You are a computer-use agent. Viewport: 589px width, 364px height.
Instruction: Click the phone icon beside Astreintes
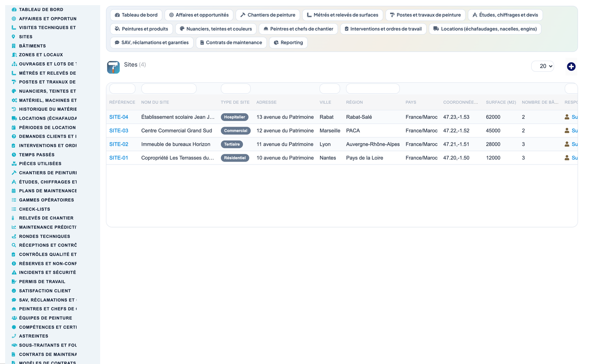(x=14, y=336)
